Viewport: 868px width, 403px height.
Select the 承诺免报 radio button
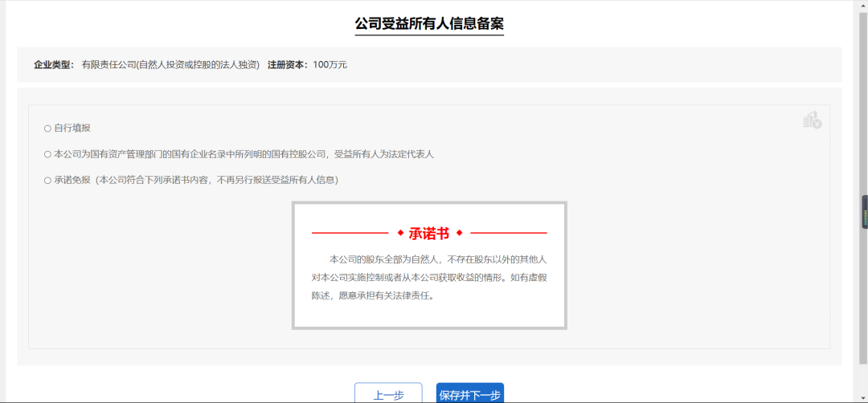(48, 181)
